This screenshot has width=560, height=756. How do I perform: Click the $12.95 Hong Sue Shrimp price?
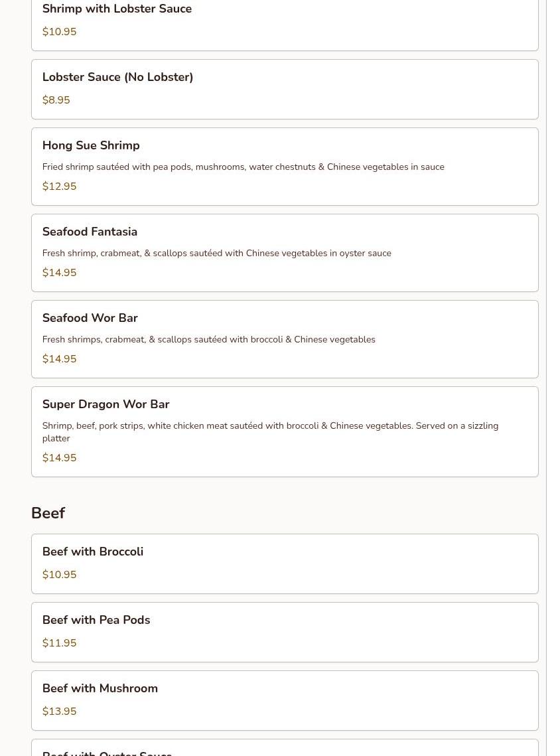59,187
